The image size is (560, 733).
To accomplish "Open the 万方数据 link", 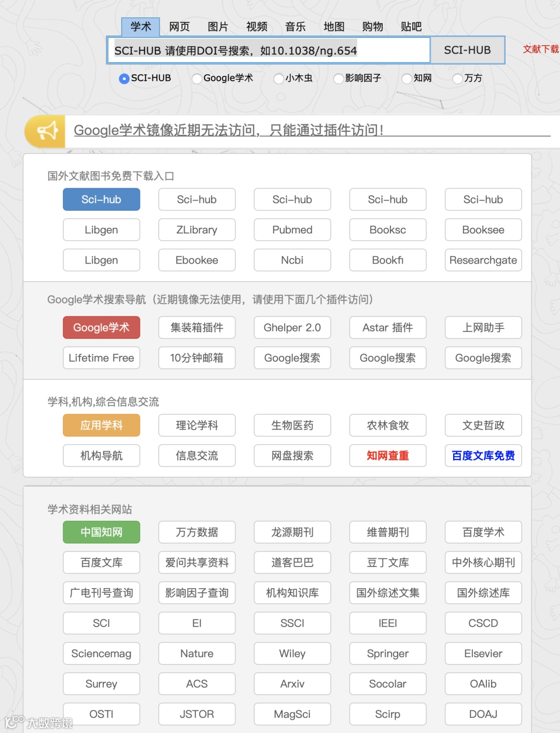I will tap(197, 532).
